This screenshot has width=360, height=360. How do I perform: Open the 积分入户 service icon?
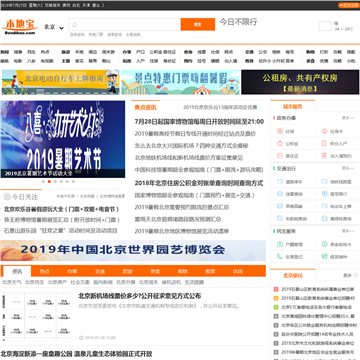pos(324,143)
